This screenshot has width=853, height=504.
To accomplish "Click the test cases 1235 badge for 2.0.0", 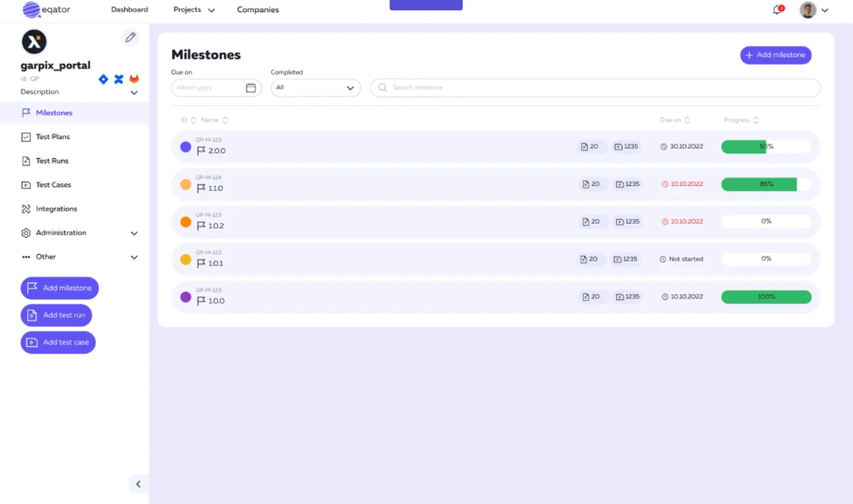I will pyautogui.click(x=626, y=147).
